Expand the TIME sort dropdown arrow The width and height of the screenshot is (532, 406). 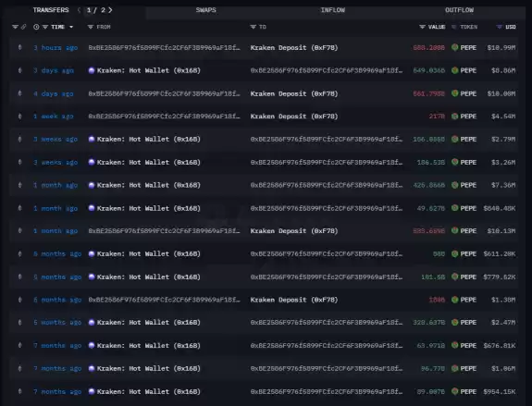pos(71,27)
